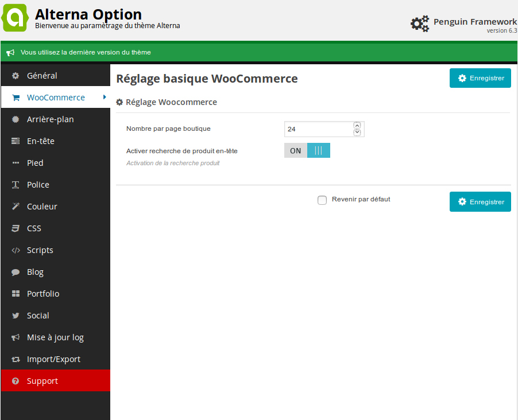The width and height of the screenshot is (518, 420).
Task: Click the Police typography icon
Action: coord(16,185)
